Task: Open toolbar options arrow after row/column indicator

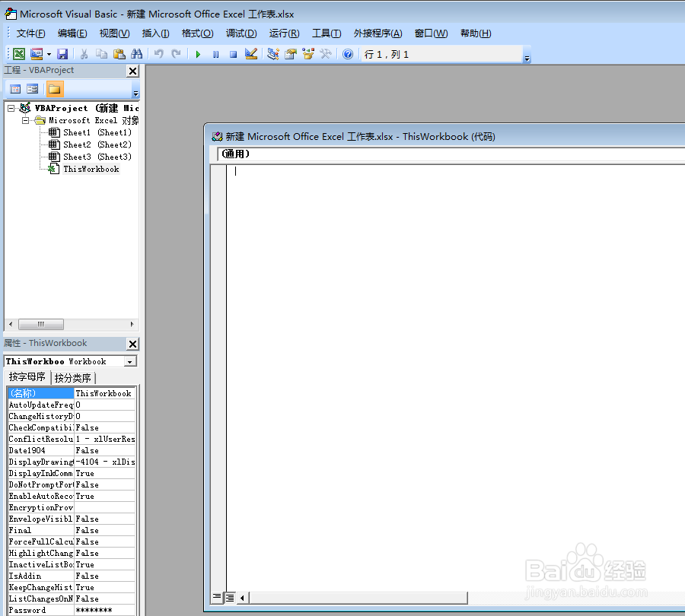Action: (x=527, y=59)
